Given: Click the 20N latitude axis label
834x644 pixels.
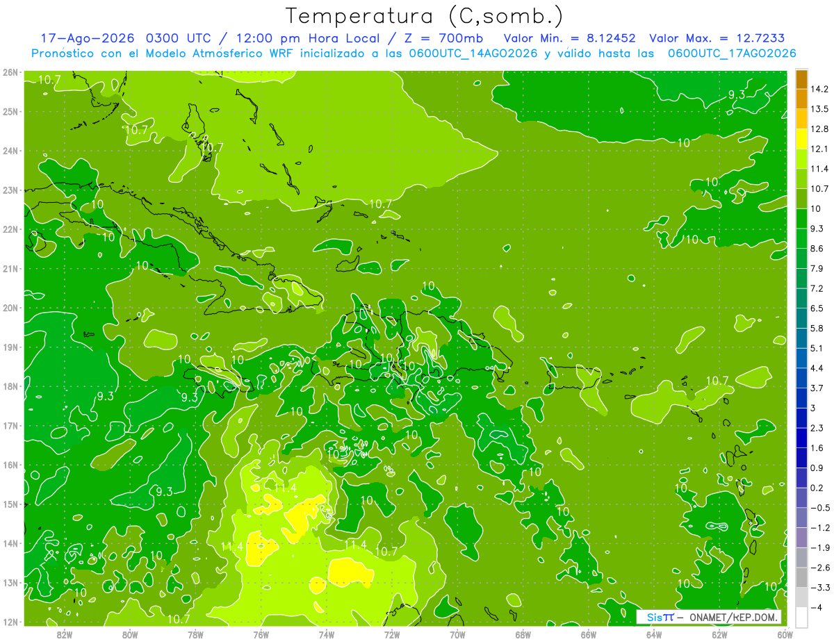Looking at the screenshot, I should [10, 308].
